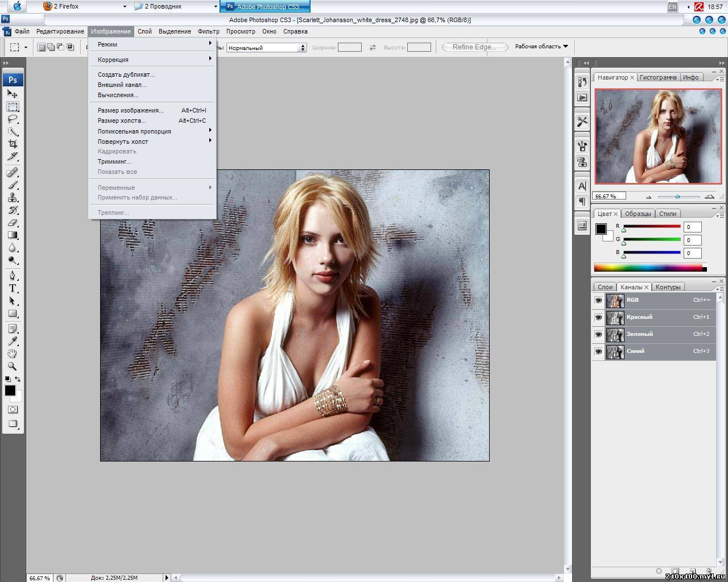The width and height of the screenshot is (728, 582).
Task: Open the Paragraph panel icon in dock
Action: 582,202
